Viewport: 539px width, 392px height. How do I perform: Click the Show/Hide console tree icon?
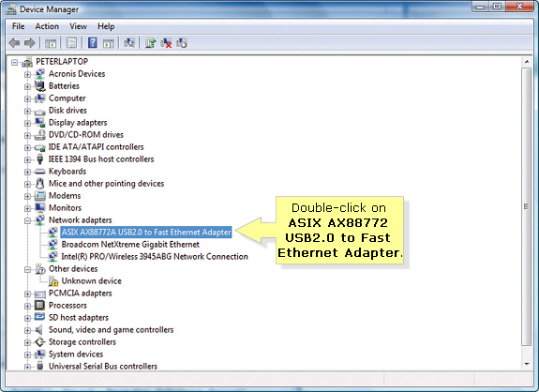tap(51, 43)
